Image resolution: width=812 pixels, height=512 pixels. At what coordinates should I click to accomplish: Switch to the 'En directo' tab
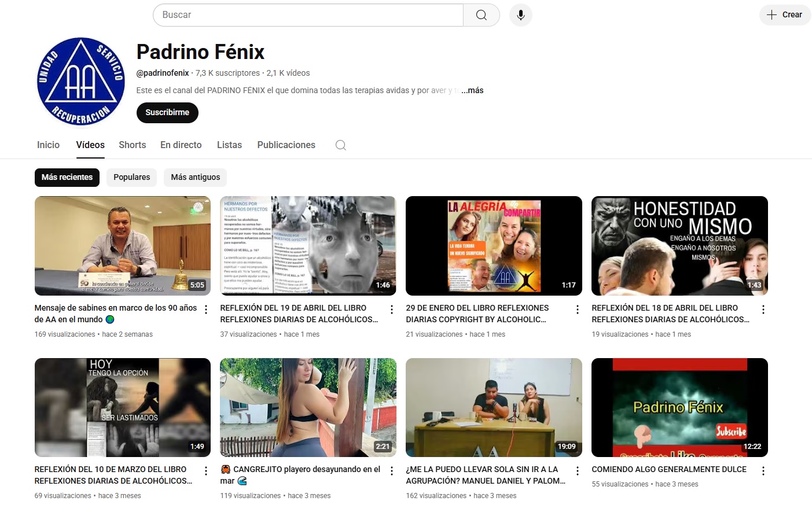coord(181,145)
